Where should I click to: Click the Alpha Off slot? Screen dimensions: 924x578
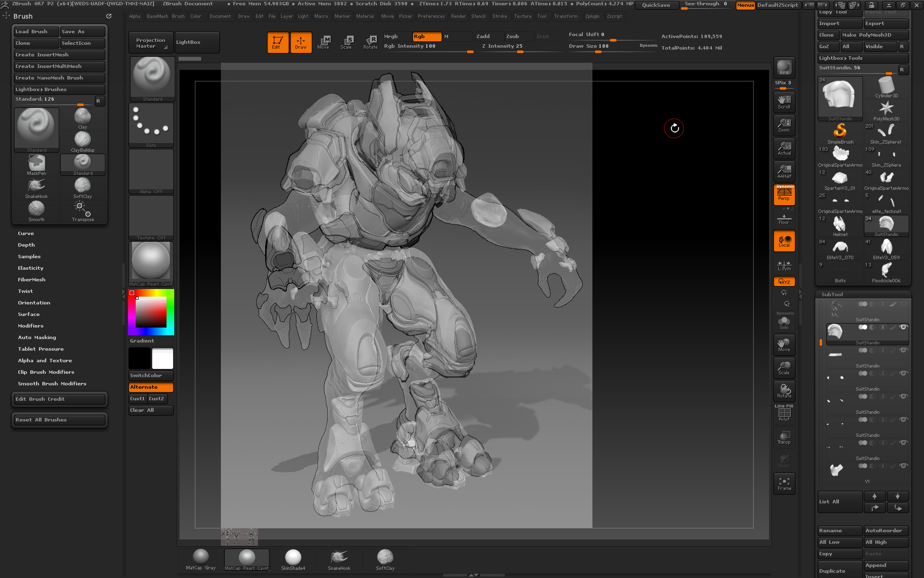point(151,171)
